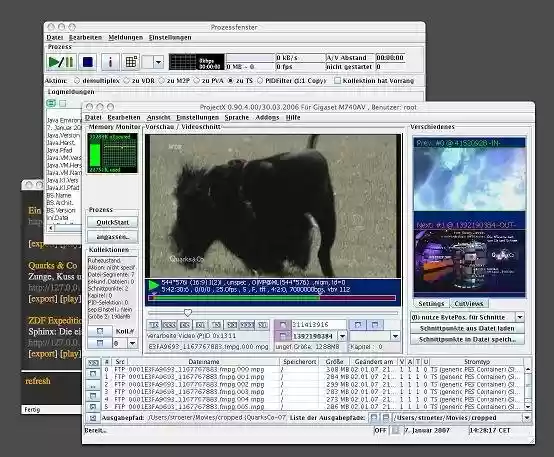Screen dimensions: 554x457
Task: Click the small square icon under Logmeldungen
Action: coord(63,103)
